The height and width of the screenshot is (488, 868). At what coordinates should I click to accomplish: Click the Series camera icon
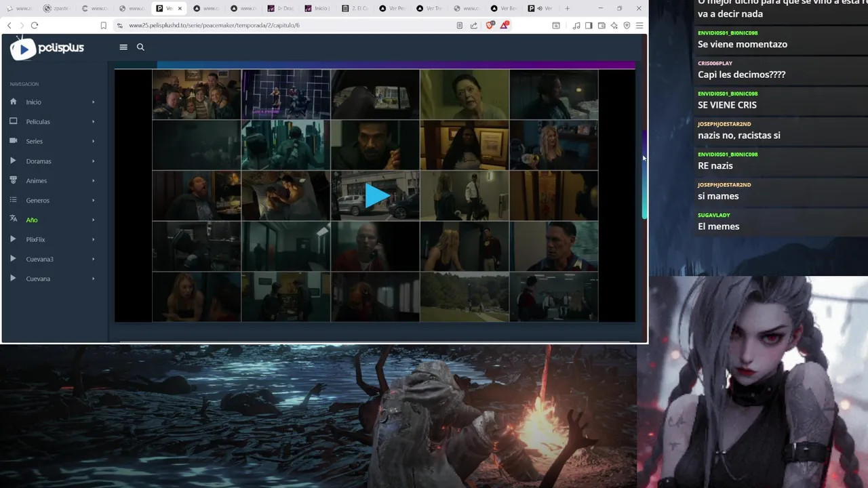[13, 141]
